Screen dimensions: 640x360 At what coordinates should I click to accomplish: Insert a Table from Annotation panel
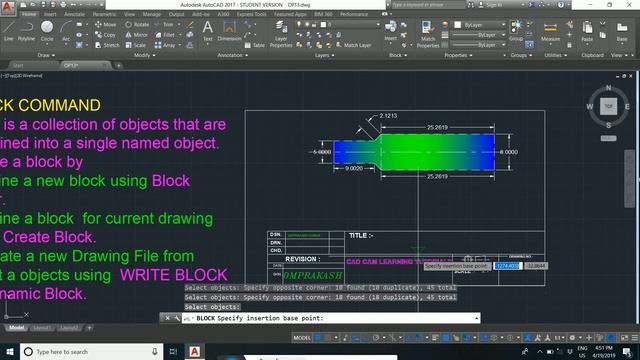click(x=255, y=45)
